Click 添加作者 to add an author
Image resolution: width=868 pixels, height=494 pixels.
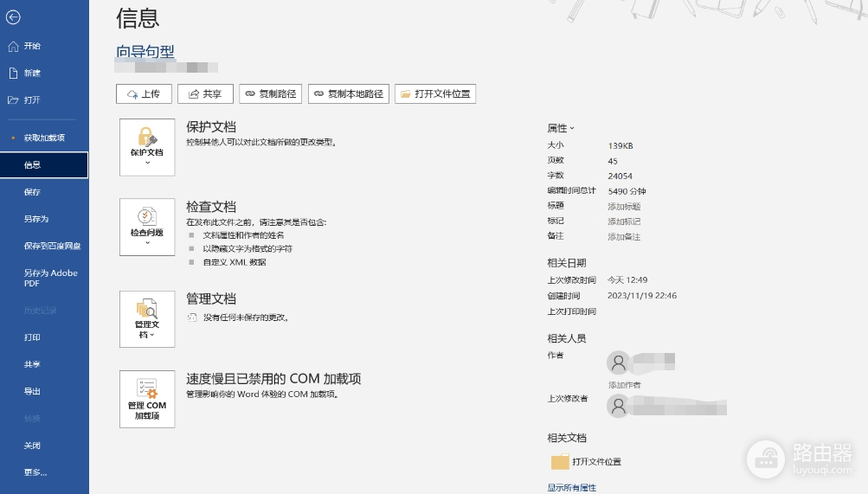point(625,385)
